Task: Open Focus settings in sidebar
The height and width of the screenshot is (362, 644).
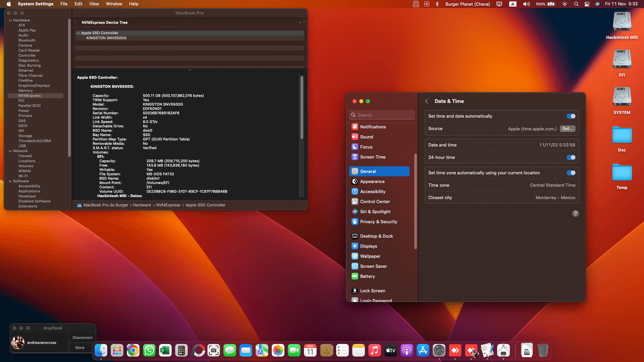Action: [379, 147]
